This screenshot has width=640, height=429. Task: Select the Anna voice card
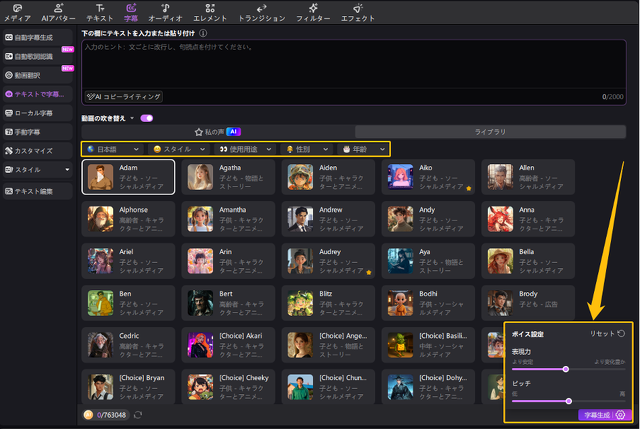528,219
